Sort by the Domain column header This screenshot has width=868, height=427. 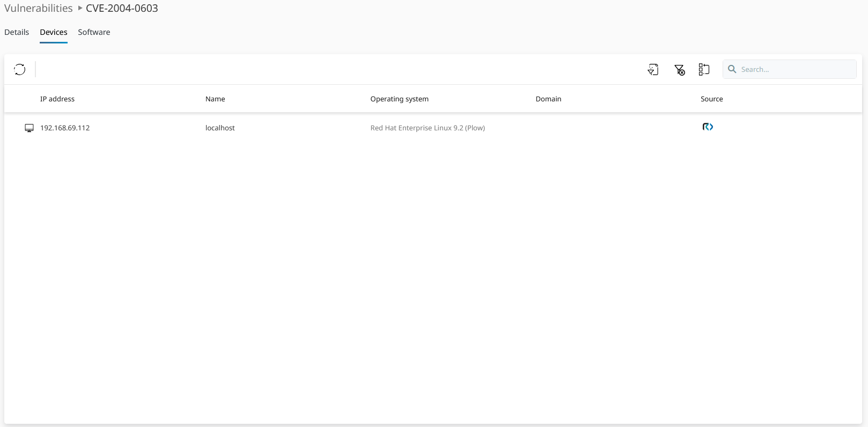point(548,99)
